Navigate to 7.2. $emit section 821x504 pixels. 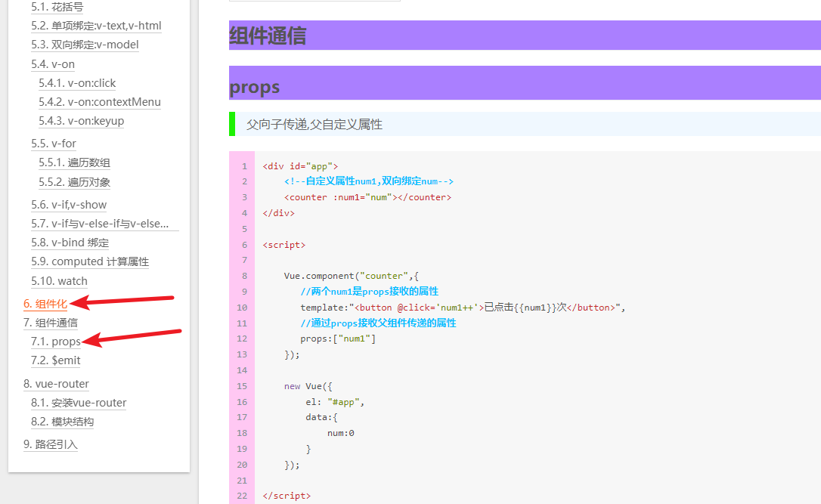pos(55,360)
